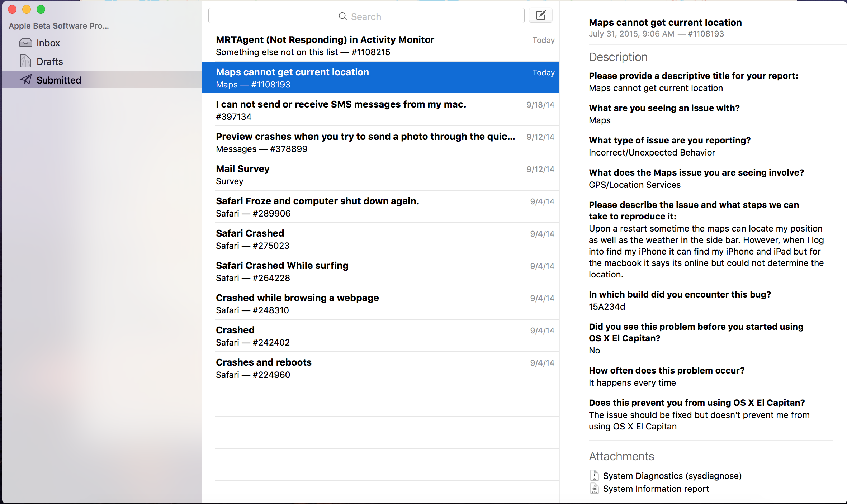Image resolution: width=847 pixels, height=504 pixels.
Task: Click the Inbox tray icon
Action: click(x=25, y=43)
